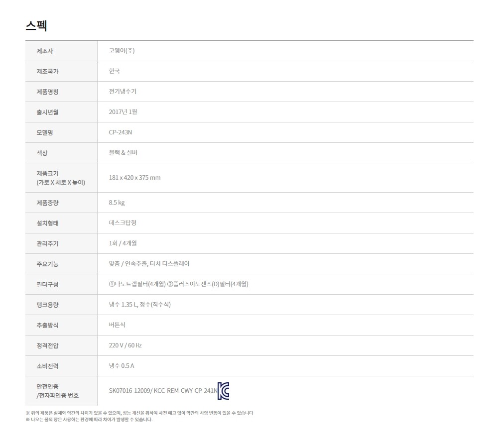498x448 pixels.
Task: Click the 제조국가 row label
Action: pyautogui.click(x=47, y=71)
